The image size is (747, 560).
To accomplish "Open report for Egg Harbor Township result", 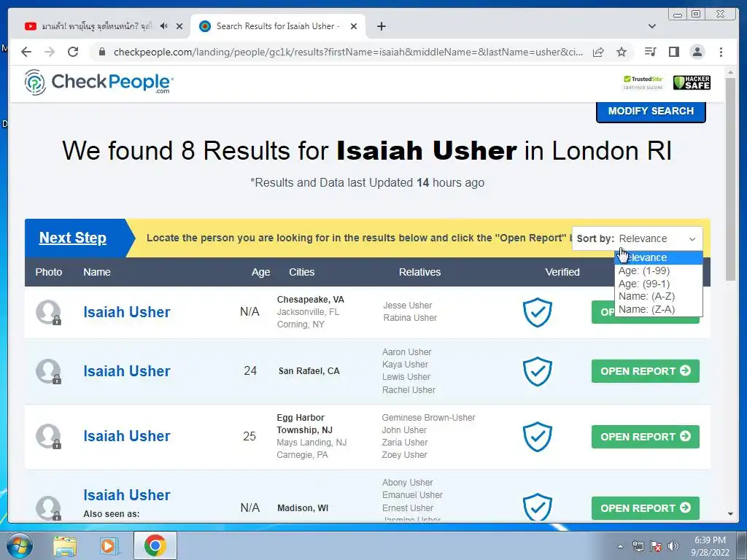I will click(x=645, y=437).
